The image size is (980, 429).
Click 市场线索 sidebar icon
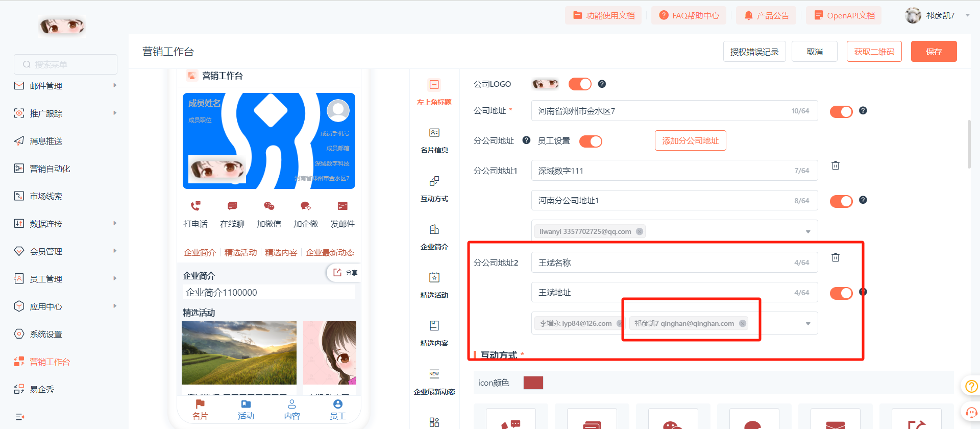(x=19, y=196)
